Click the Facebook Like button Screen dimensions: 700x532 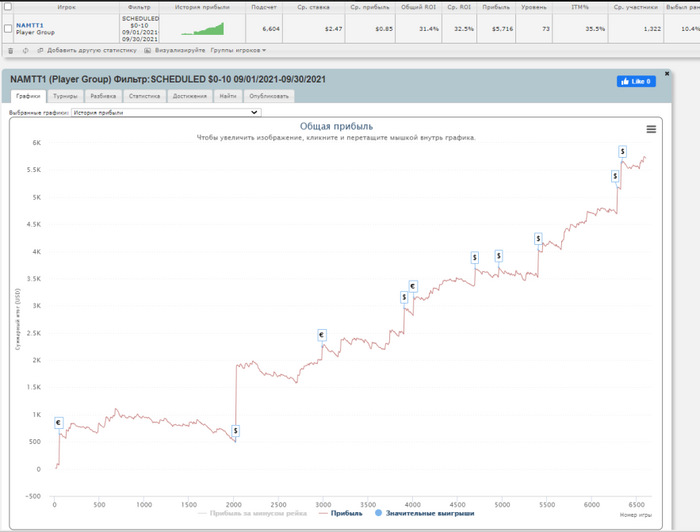[x=636, y=81]
